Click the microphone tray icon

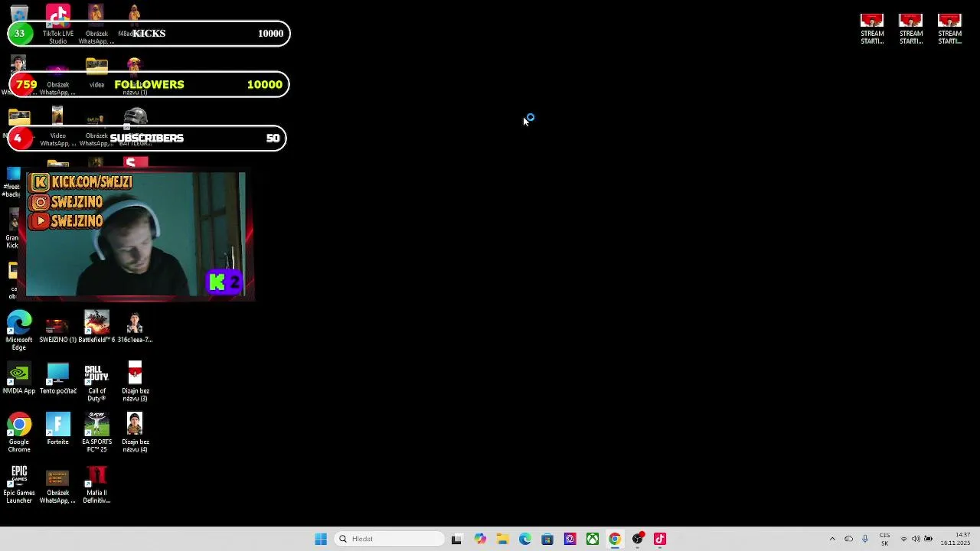[865, 539]
